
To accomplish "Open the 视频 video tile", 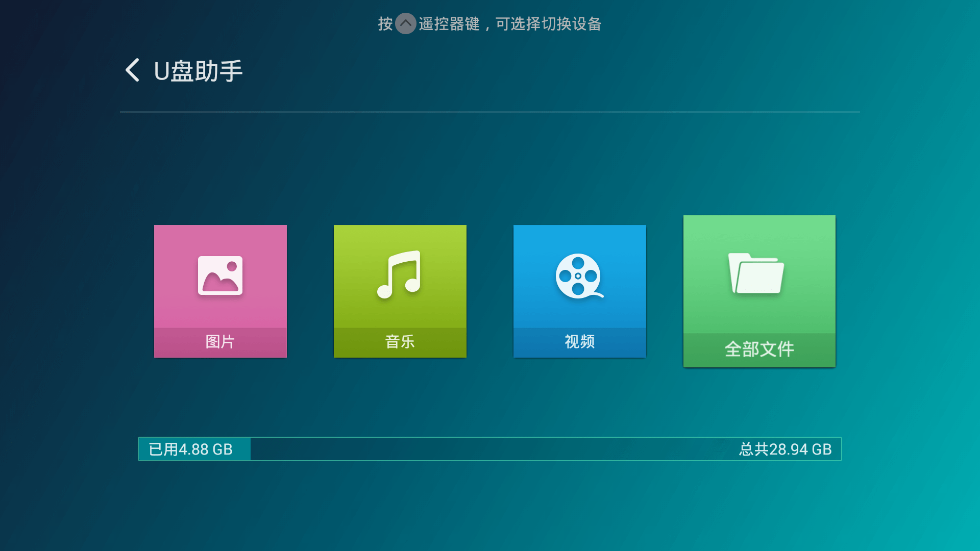I will [x=580, y=291].
